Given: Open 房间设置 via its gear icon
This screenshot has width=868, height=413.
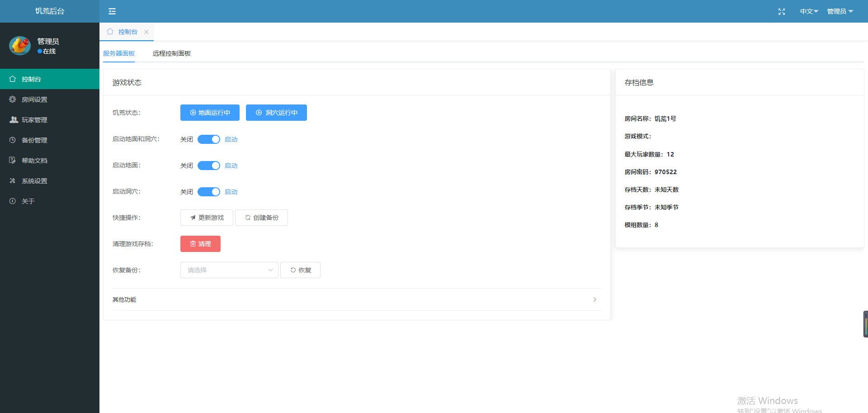Looking at the screenshot, I should click(13, 100).
